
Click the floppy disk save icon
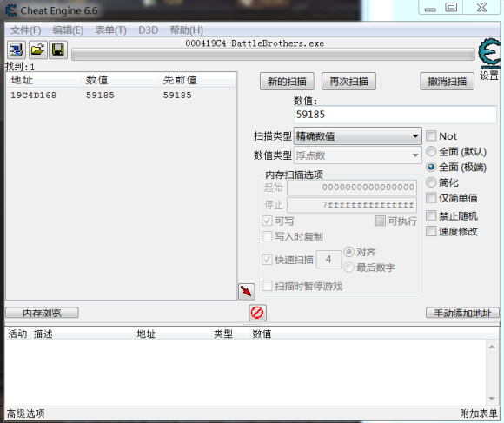[x=58, y=50]
